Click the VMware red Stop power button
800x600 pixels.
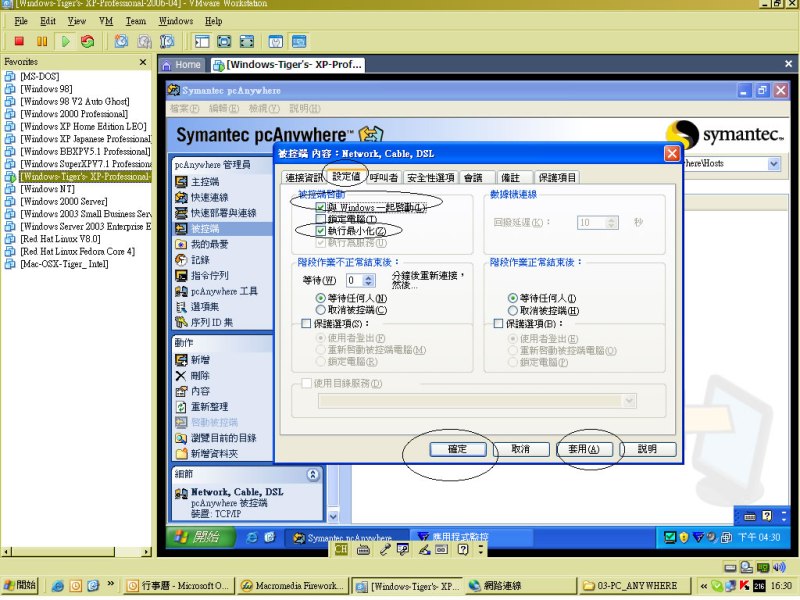click(x=19, y=41)
